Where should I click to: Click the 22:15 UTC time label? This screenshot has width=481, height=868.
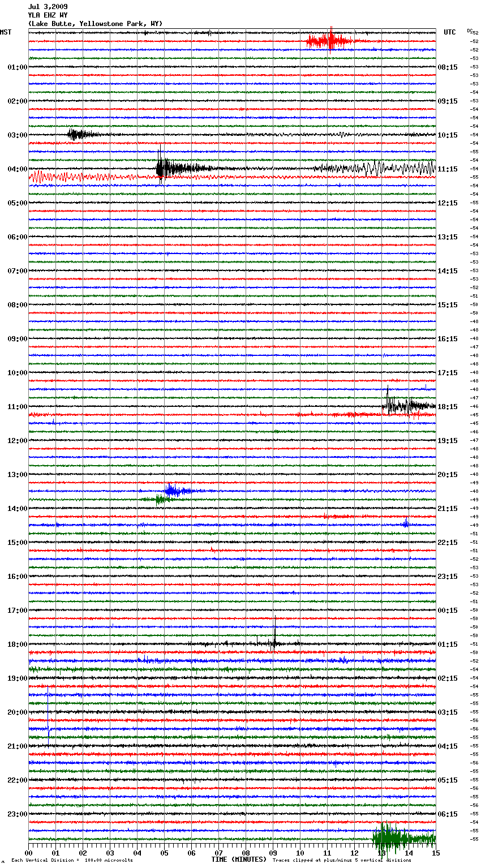(x=448, y=543)
